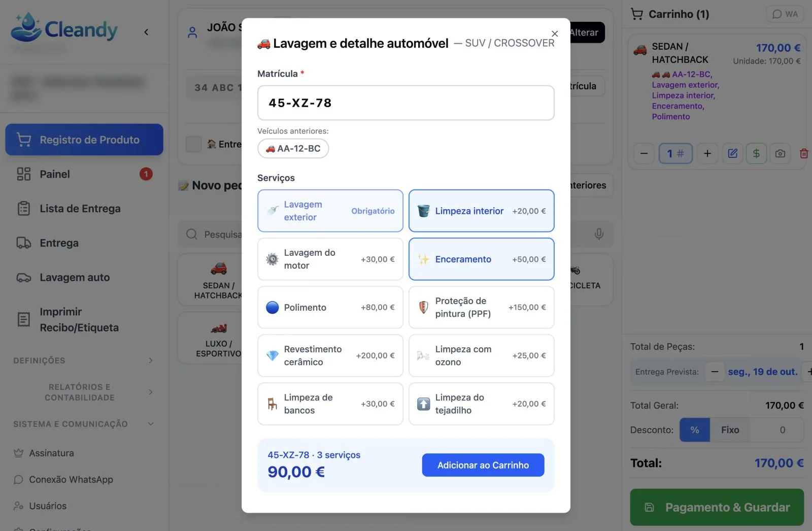Collapse Sistema e Comunicação section
The image size is (812, 531).
point(83,424)
